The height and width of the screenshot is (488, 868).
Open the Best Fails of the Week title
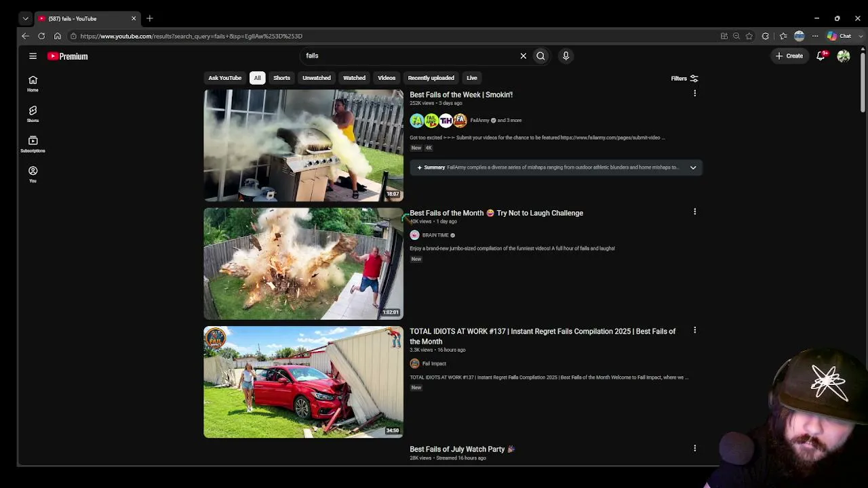click(x=461, y=95)
